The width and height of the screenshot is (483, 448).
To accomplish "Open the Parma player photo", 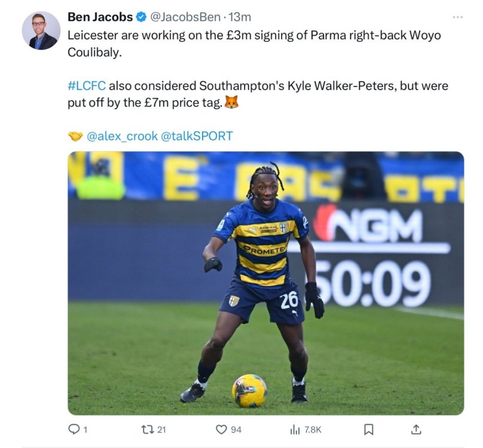I will pos(266,283).
